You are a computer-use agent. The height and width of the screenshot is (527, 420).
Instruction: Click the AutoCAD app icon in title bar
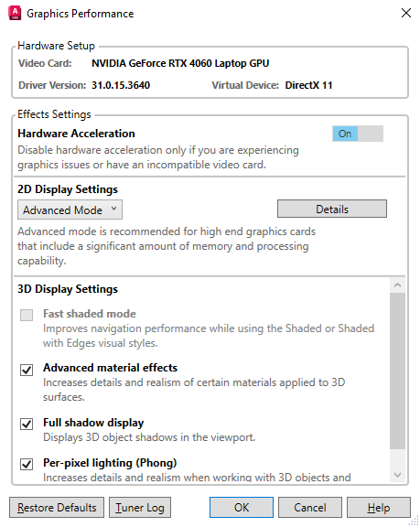point(15,13)
